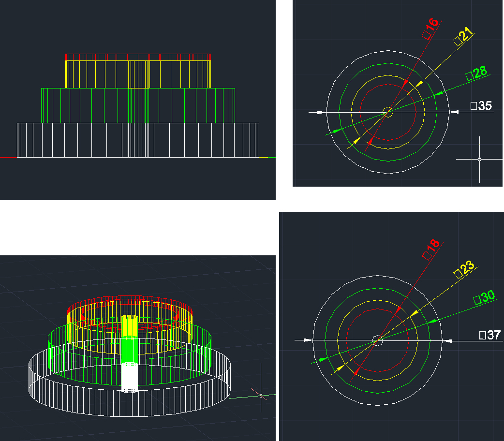
Task: Click the solid yellow shaft segment in the 3D view
Action: (130, 325)
